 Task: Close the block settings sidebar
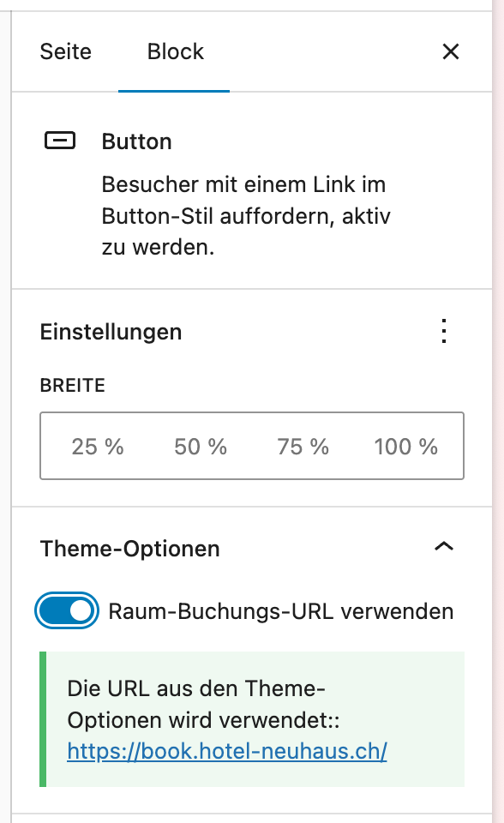[450, 51]
